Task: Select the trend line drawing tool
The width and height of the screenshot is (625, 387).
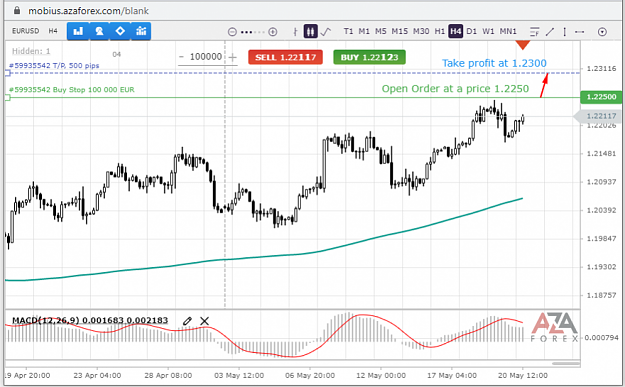Action: tap(550, 31)
